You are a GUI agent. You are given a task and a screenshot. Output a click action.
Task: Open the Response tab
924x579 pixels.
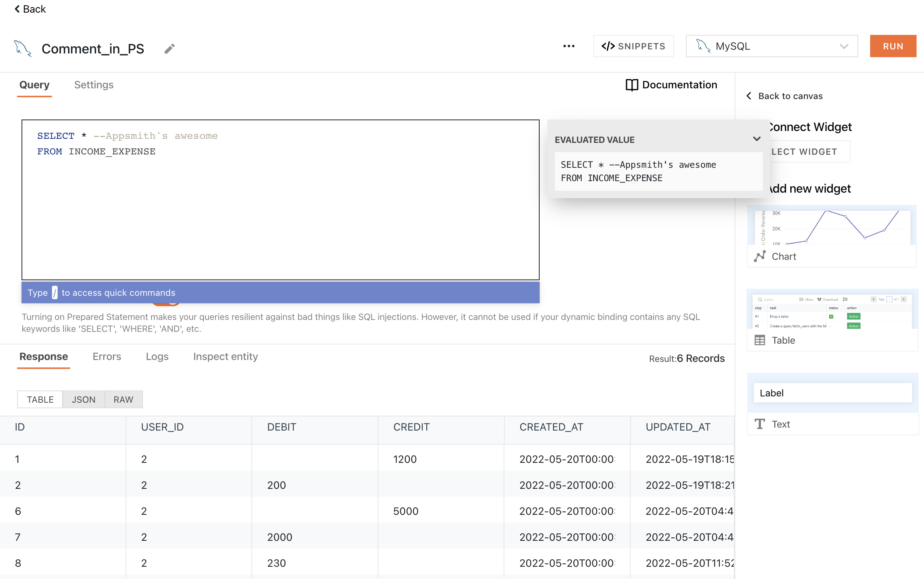[44, 357]
